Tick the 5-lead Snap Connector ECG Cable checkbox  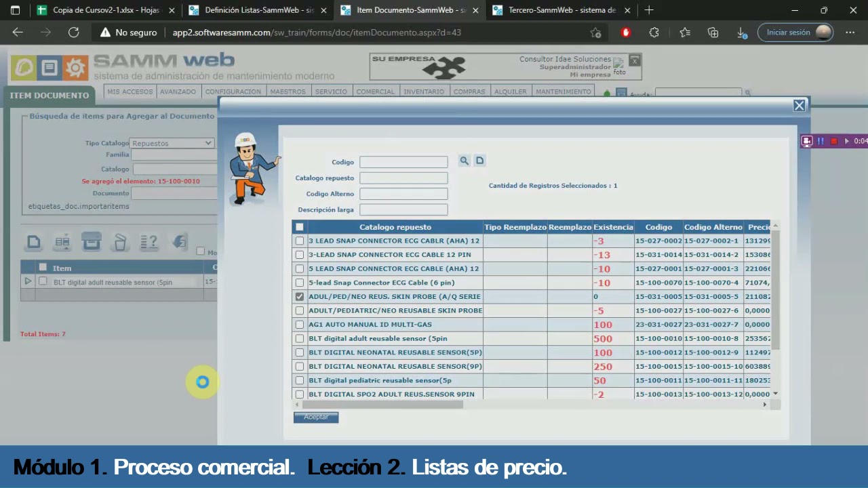click(300, 283)
